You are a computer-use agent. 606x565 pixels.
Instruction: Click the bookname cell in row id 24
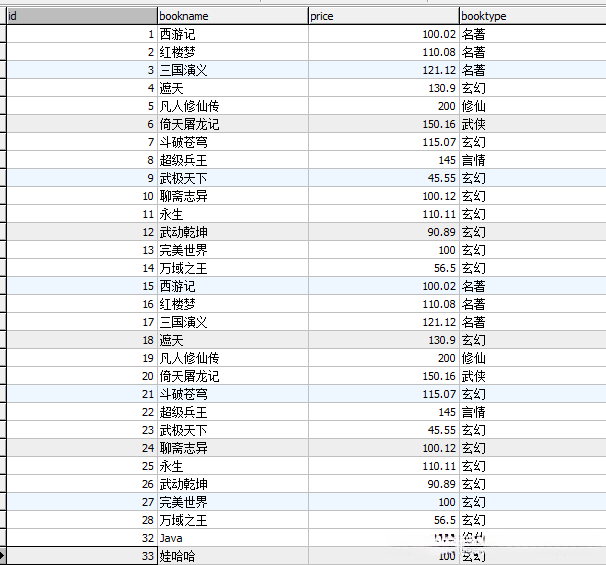click(x=233, y=448)
